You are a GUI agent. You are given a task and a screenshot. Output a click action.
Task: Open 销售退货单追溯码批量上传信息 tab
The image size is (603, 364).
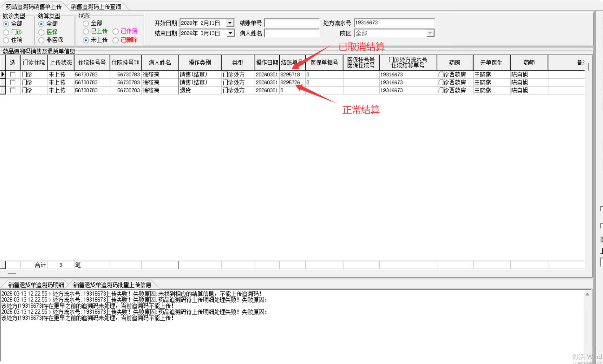coord(112,285)
